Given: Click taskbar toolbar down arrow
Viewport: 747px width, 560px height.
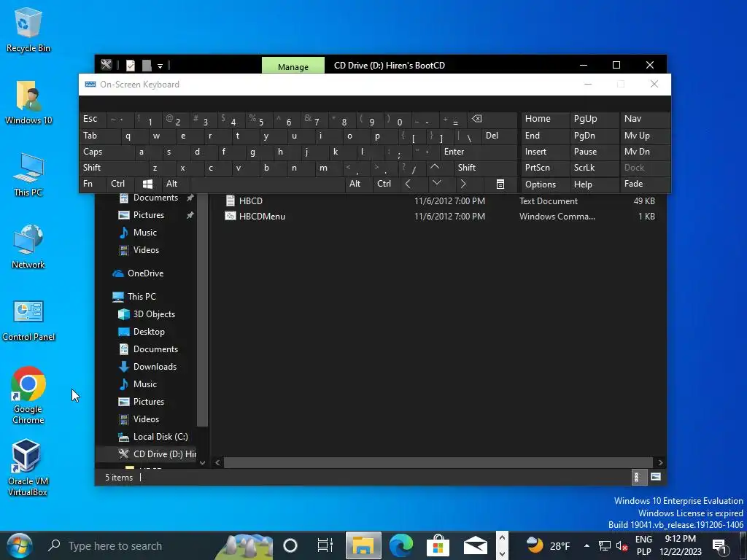Looking at the screenshot, I should (502, 553).
